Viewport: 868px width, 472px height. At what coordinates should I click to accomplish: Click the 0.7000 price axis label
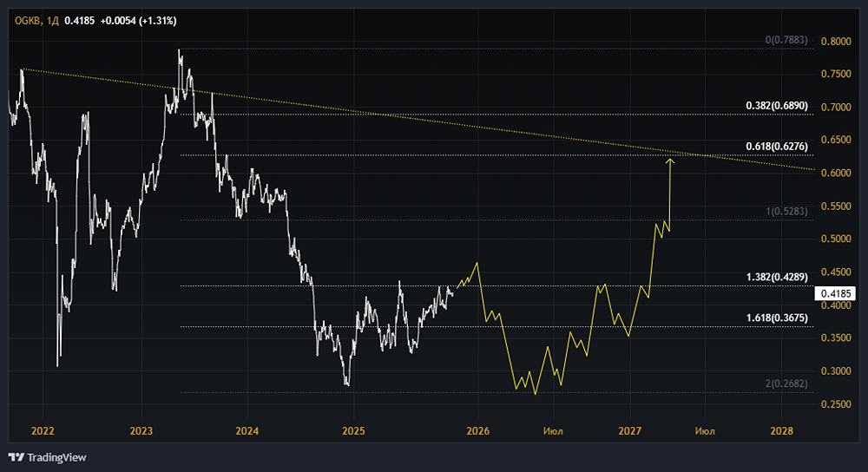(836, 108)
